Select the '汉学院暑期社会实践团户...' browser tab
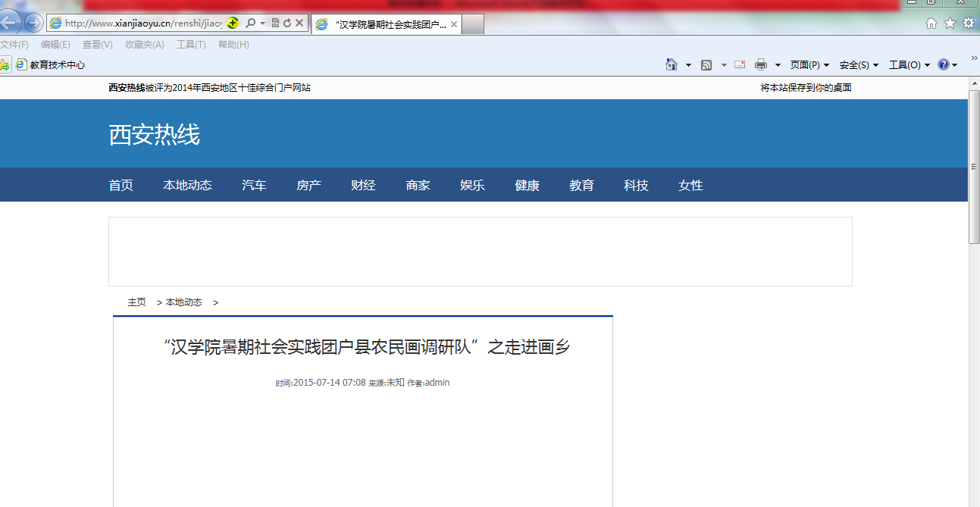Image resolution: width=980 pixels, height=507 pixels. (386, 24)
